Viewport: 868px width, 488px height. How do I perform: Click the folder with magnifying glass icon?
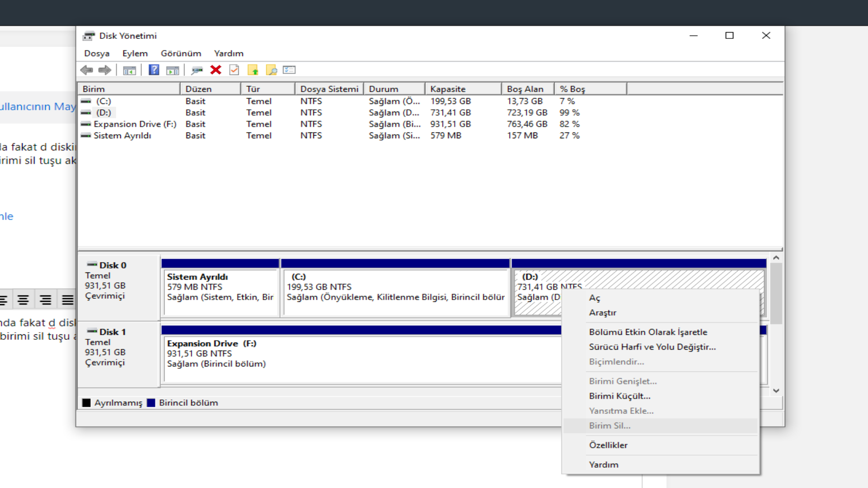click(x=271, y=70)
